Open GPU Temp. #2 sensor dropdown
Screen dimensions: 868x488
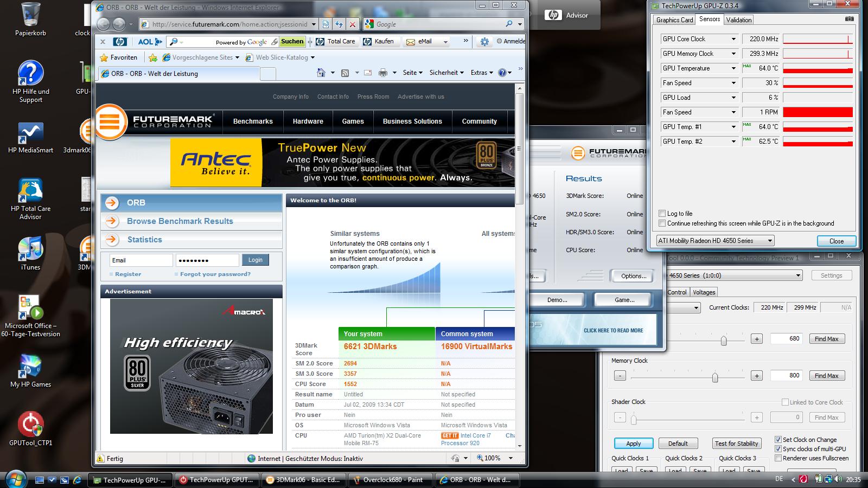pos(733,142)
